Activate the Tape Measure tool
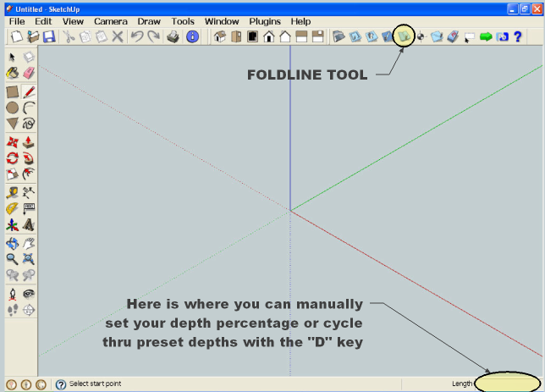Viewport: 545px width, 392px height. [13, 192]
